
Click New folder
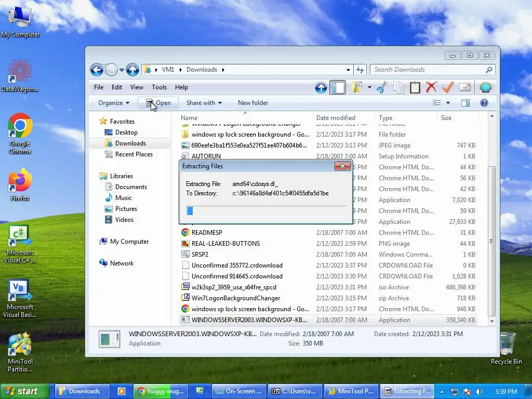(x=253, y=103)
